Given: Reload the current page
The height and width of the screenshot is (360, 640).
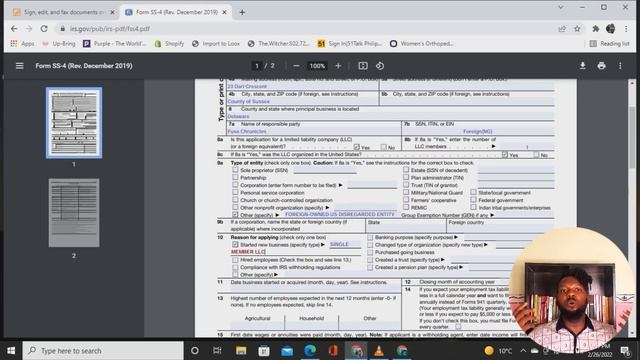Looking at the screenshot, I should click(44, 29).
